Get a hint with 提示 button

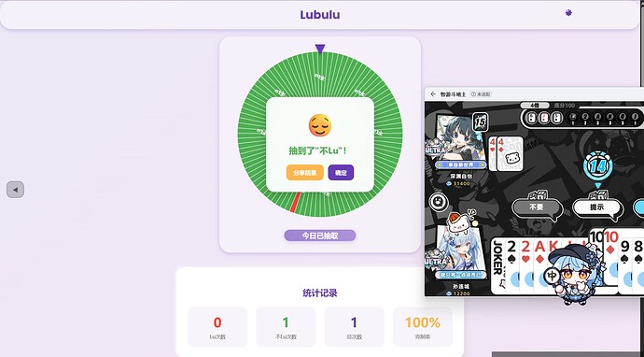tap(596, 207)
